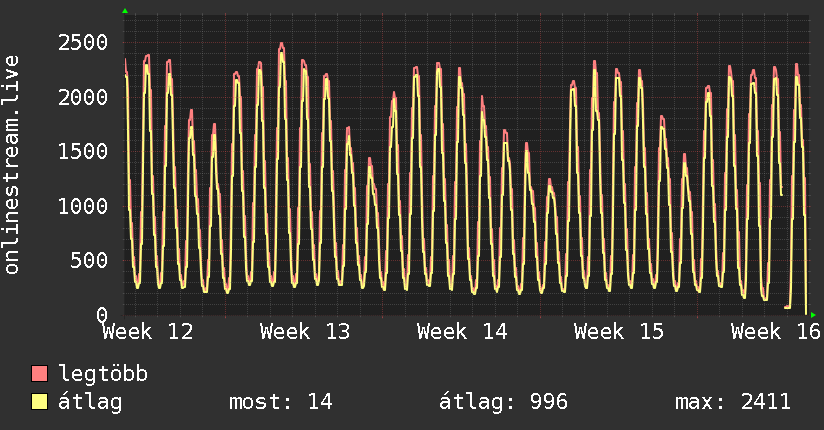Viewport: 824px width, 430px height.
Task: Click the Week 14 axis label
Action: (x=462, y=332)
